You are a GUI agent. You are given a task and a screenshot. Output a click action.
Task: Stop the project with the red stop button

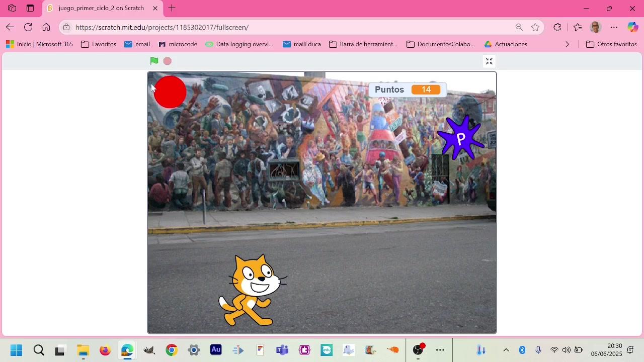tap(168, 61)
